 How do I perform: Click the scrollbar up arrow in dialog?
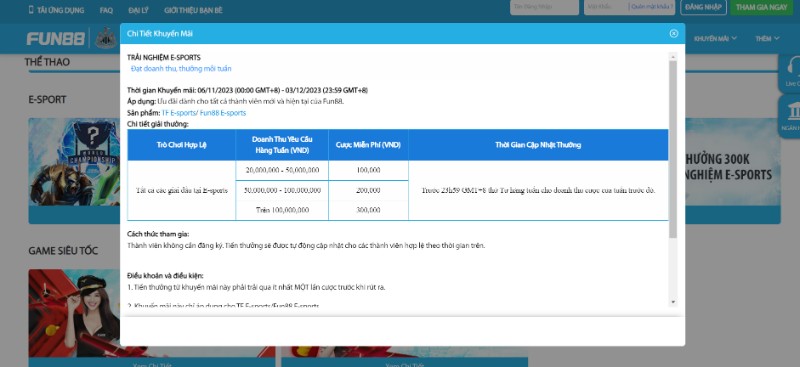click(672, 57)
